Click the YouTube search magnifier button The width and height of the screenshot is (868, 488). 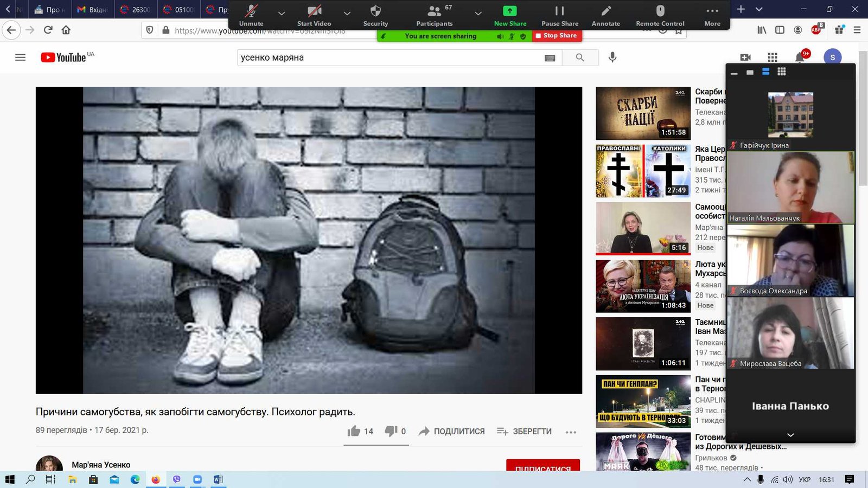[580, 57]
